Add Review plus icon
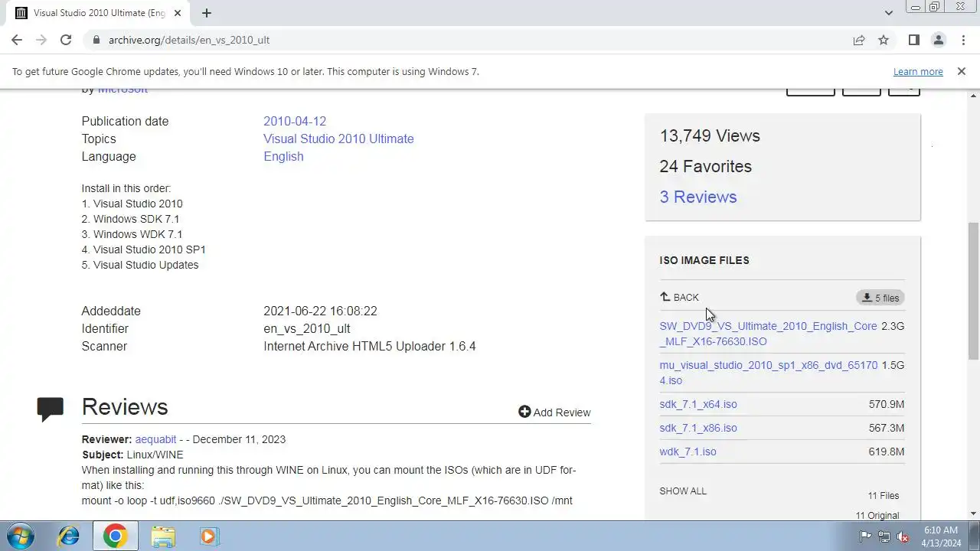This screenshot has width=980, height=551. (x=524, y=412)
